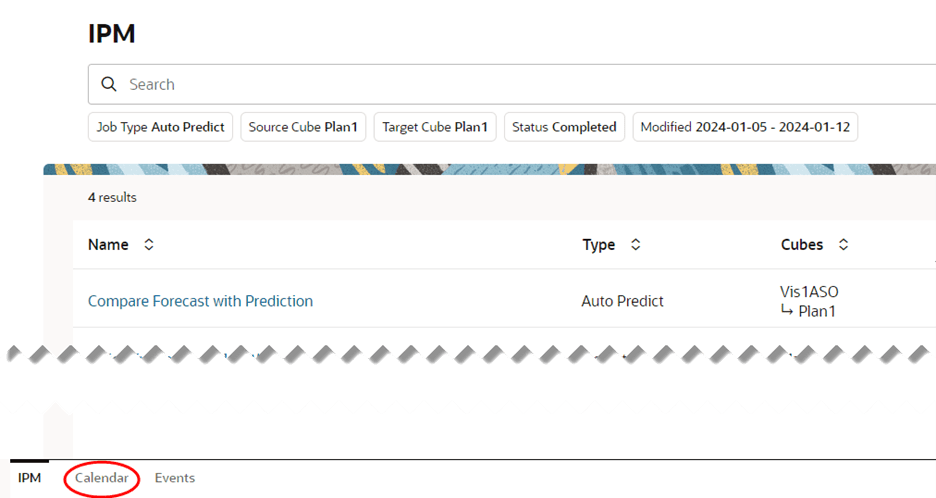Click the 4 results count text
The height and width of the screenshot is (498, 936).
(112, 198)
